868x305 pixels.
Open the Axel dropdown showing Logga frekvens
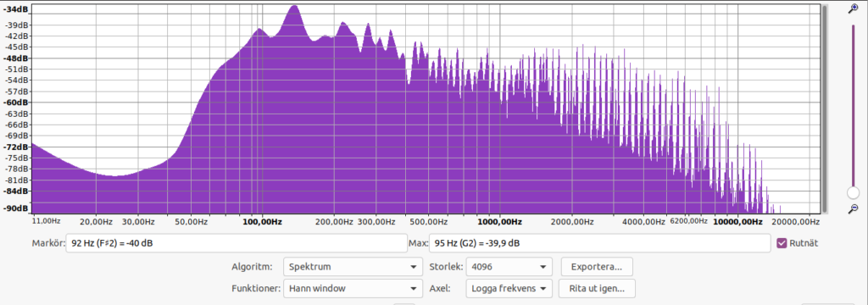(509, 288)
